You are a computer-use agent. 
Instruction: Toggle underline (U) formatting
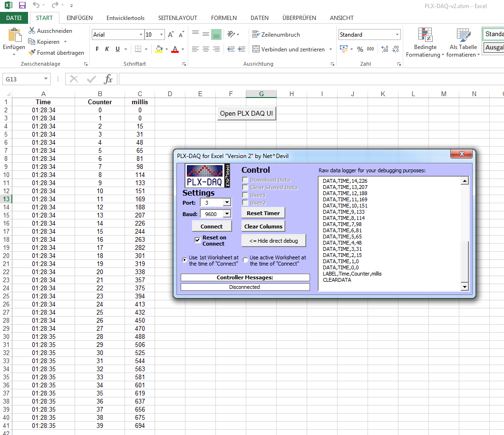(117, 49)
